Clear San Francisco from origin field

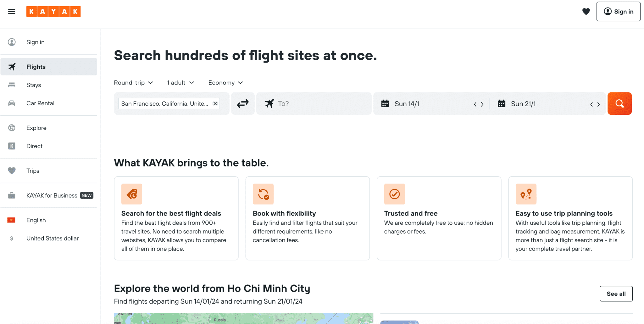click(x=215, y=103)
